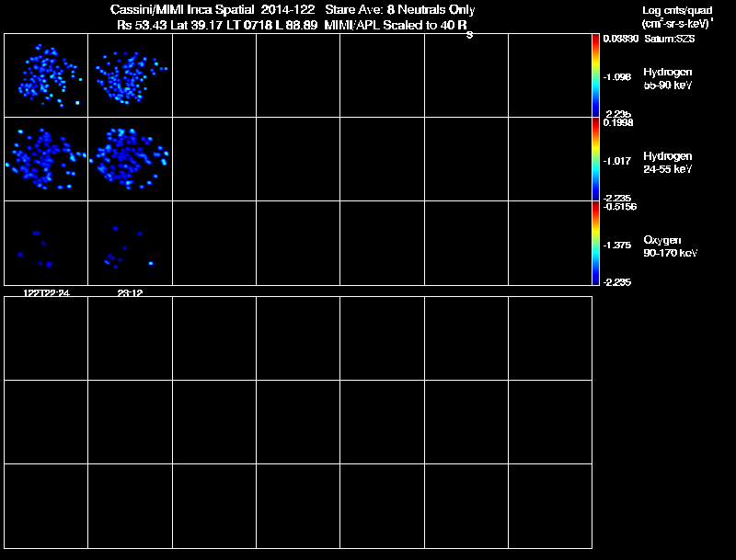Open the Hydrogen 24-55 keV image at 23:12

[130, 159]
